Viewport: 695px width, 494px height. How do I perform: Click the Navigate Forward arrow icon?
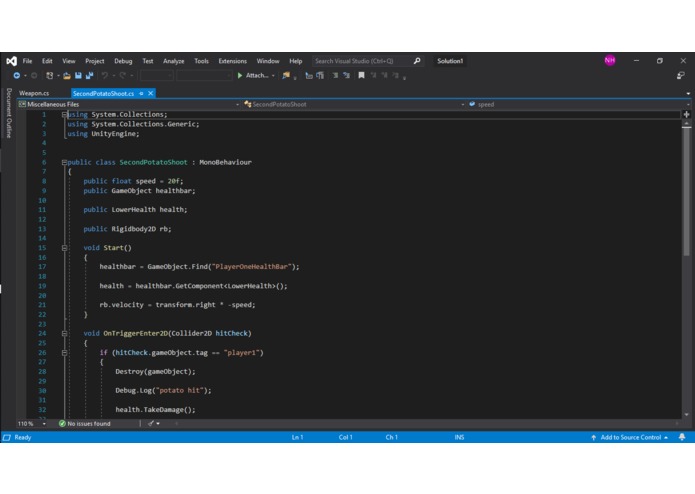click(x=34, y=76)
